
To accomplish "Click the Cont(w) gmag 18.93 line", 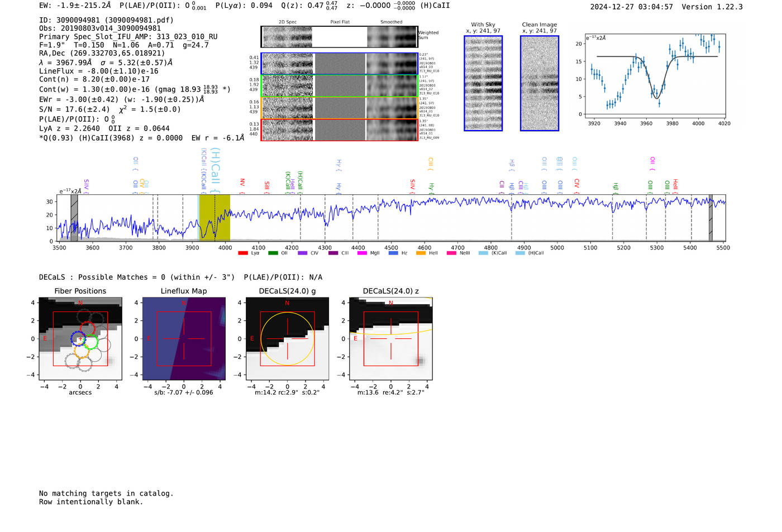I will [x=135, y=89].
